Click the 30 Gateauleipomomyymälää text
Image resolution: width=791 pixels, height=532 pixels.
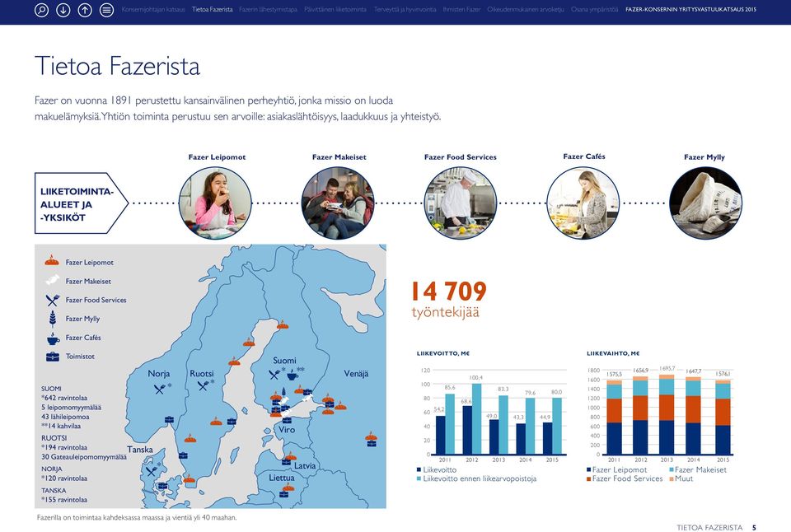coord(84,457)
